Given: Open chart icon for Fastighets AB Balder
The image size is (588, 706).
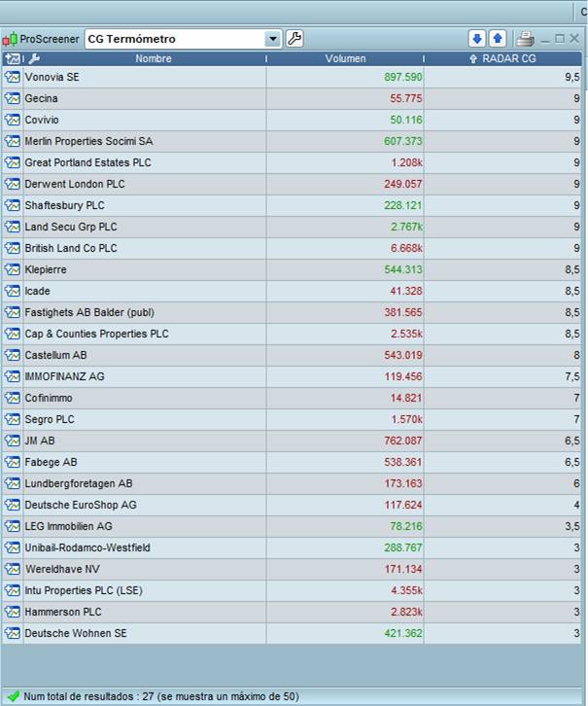Looking at the screenshot, I should coord(13,312).
